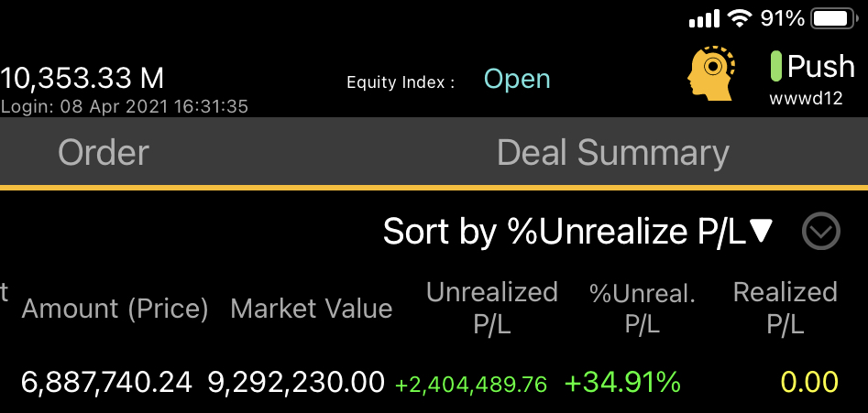Switch to the Deal Summary tab

tap(613, 153)
